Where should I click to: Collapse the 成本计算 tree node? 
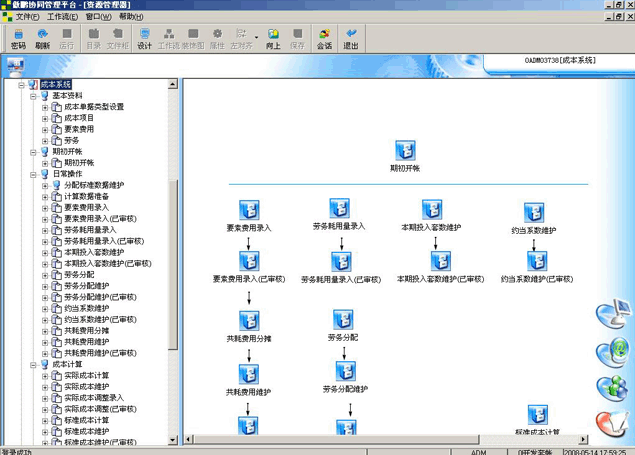[x=33, y=364]
